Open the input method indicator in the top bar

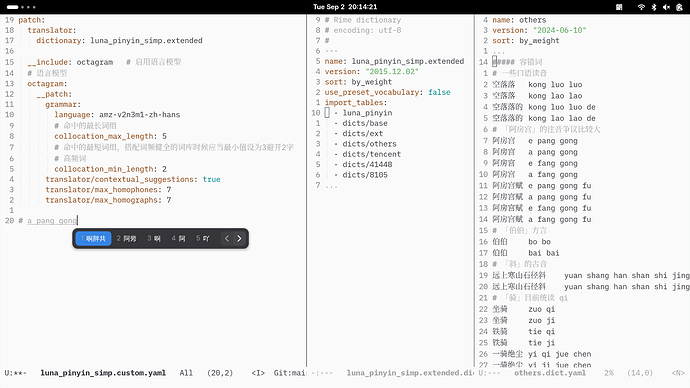[619, 7]
